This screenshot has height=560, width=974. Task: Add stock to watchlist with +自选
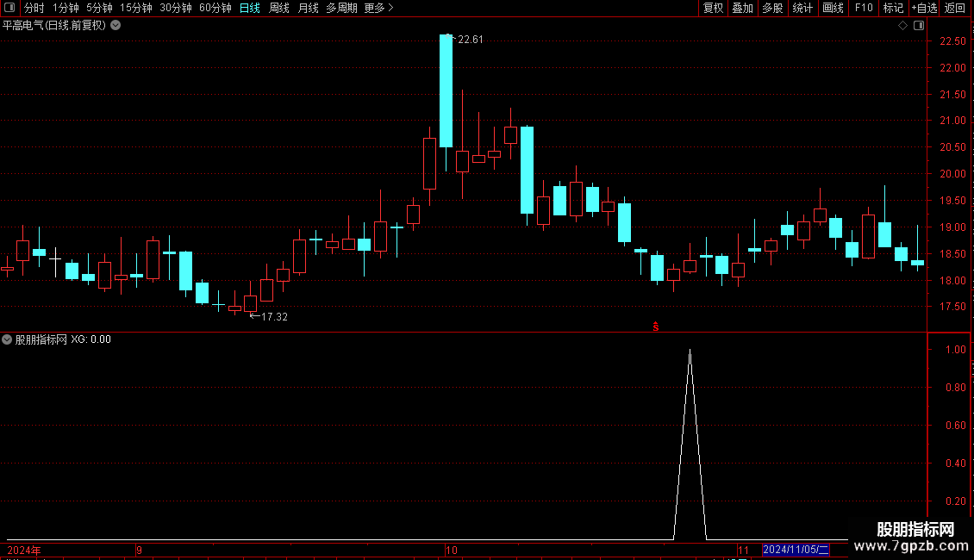pos(924,8)
